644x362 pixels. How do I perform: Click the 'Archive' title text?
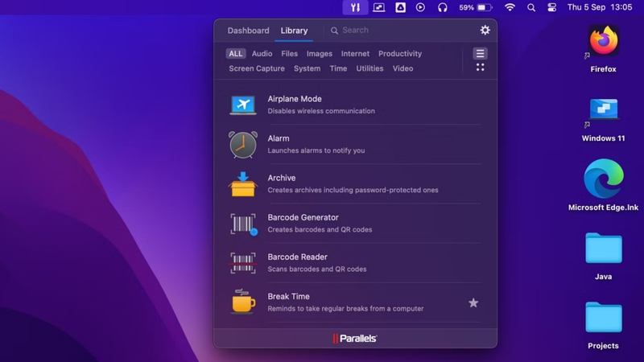(281, 178)
